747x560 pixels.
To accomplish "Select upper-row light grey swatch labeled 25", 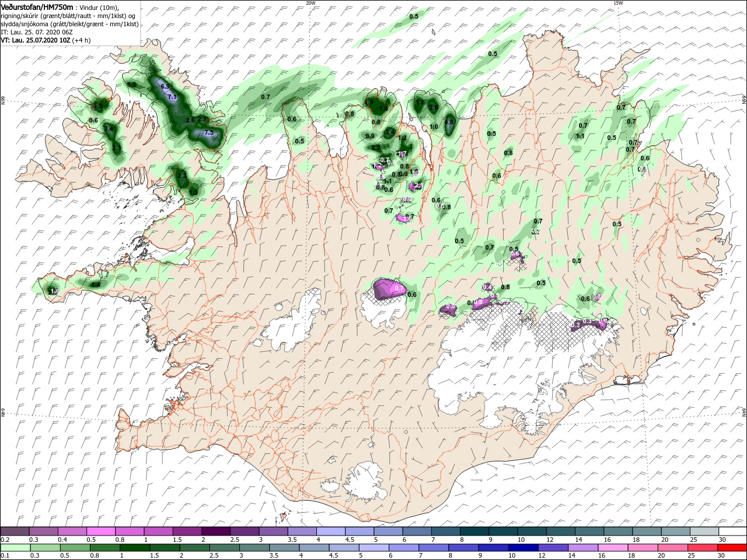I will 704,531.
